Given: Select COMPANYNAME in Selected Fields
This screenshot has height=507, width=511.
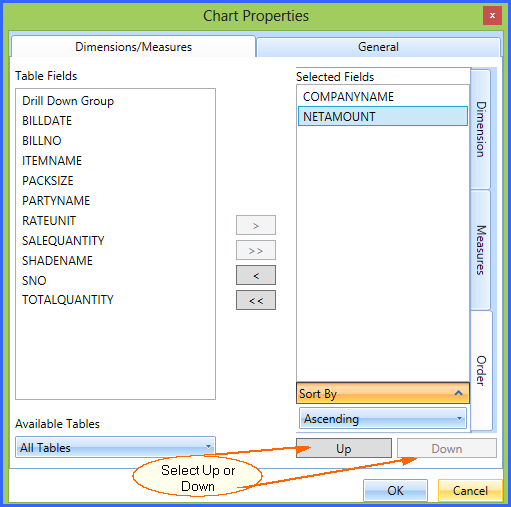Looking at the screenshot, I should pos(383,97).
